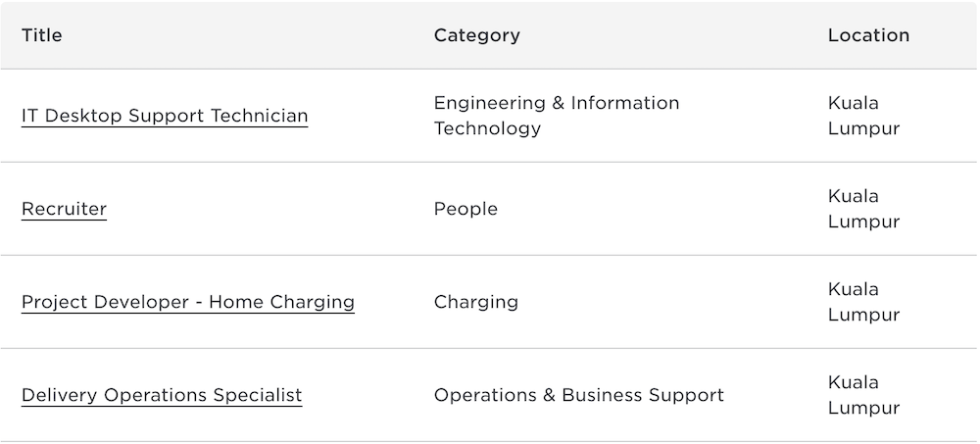
Task: Click the Engineering & Information Technology category cell
Action: 556,116
